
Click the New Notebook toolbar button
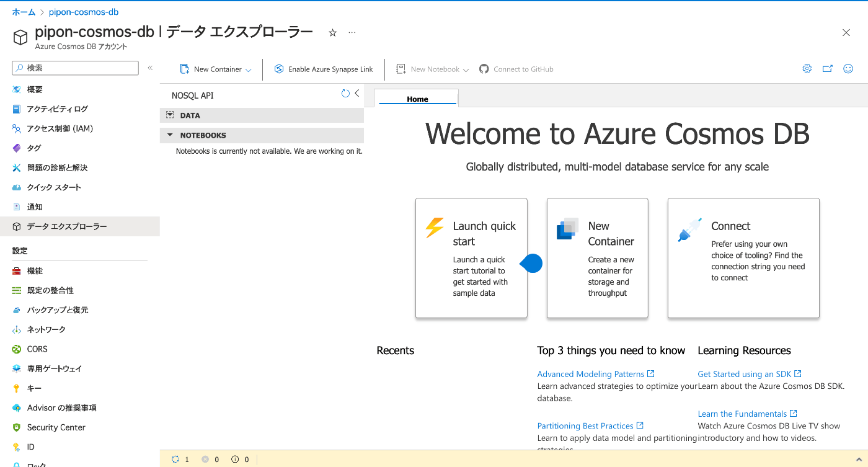pos(428,69)
